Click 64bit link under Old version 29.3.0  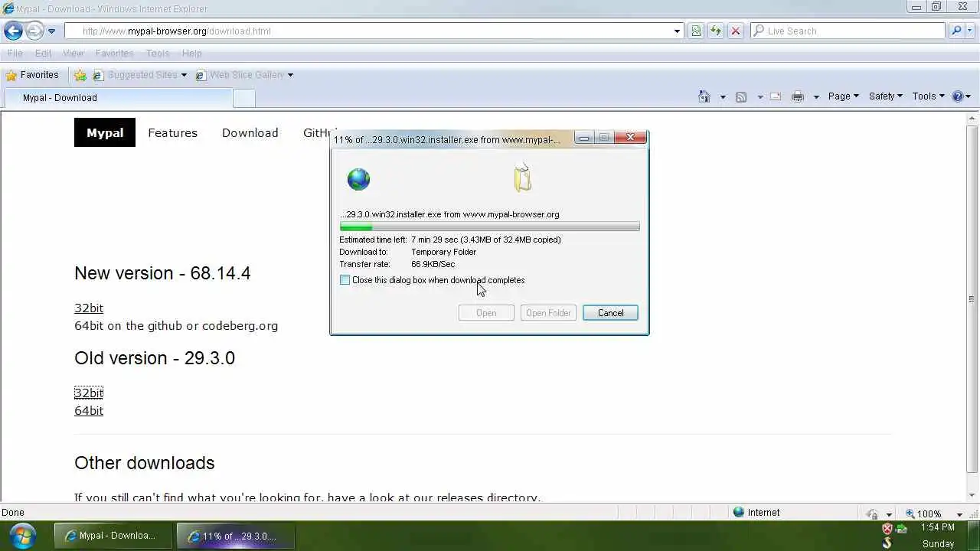click(89, 411)
